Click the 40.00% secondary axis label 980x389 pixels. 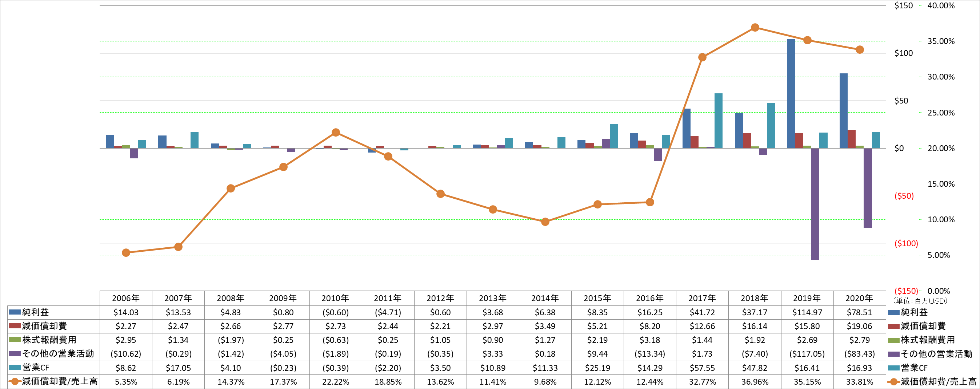(x=941, y=6)
